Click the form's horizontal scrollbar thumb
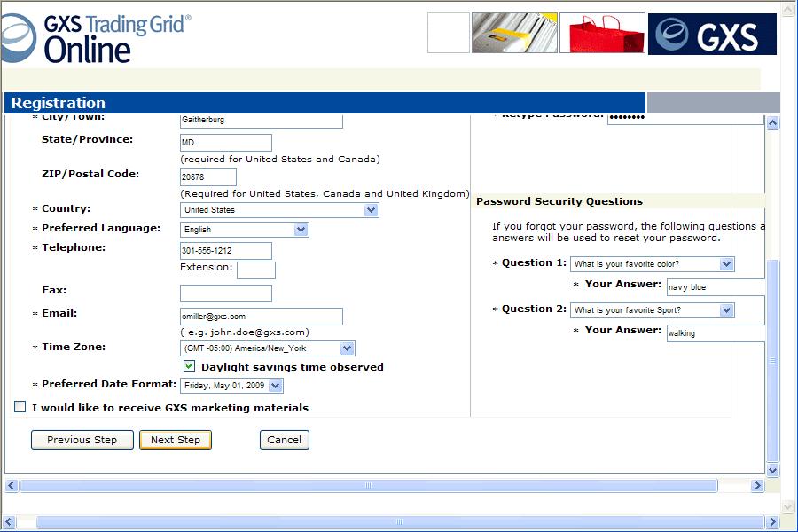 [x=369, y=486]
